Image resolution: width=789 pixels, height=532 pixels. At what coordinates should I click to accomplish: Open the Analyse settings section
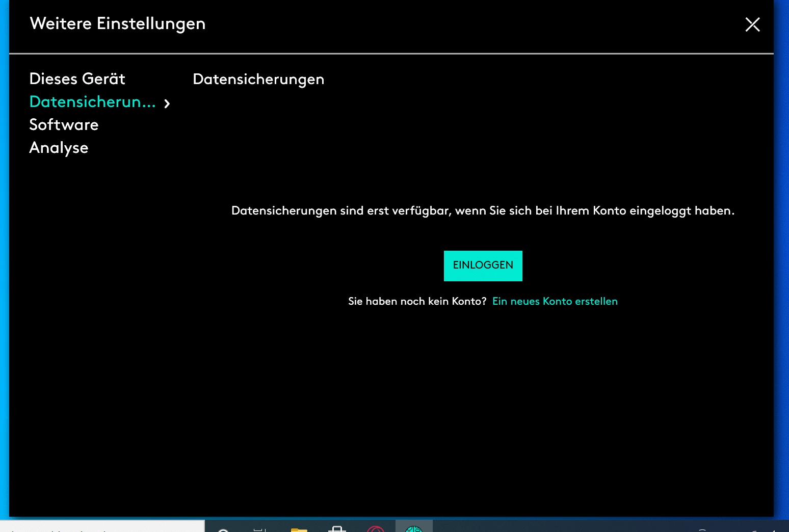pyautogui.click(x=59, y=148)
